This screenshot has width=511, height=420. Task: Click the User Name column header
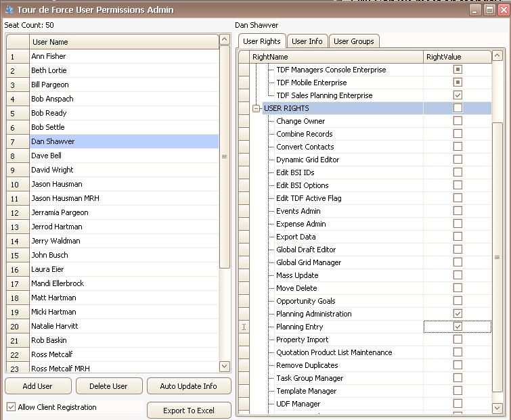coord(124,42)
